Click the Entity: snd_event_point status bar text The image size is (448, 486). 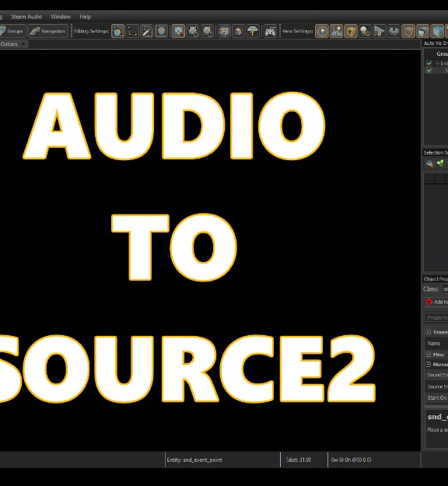click(x=194, y=460)
